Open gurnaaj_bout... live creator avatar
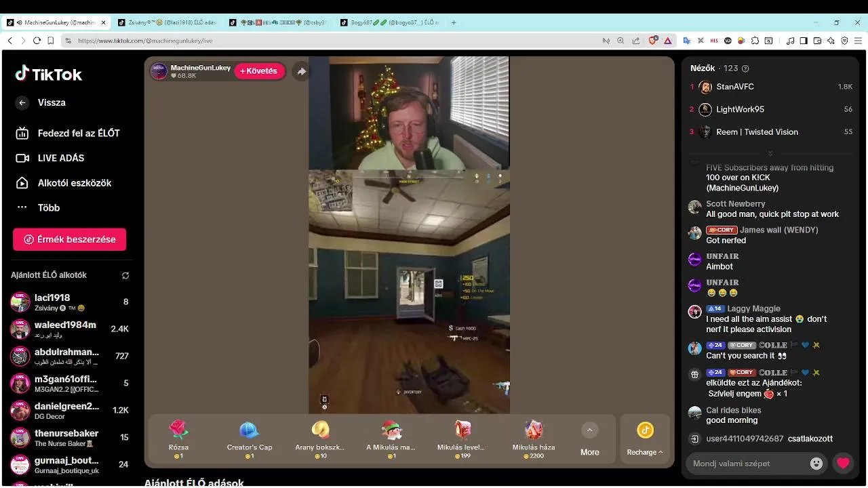This screenshot has height=488, width=868. pyautogui.click(x=20, y=465)
